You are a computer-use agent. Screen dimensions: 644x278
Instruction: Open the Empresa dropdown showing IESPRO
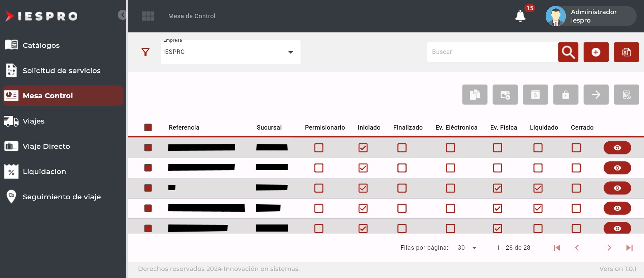(x=230, y=52)
